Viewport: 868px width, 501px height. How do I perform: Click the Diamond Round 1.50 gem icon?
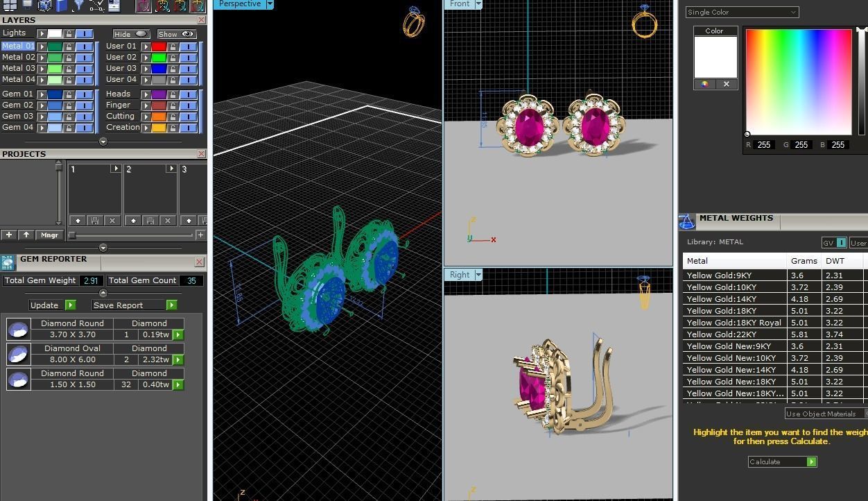pos(19,379)
